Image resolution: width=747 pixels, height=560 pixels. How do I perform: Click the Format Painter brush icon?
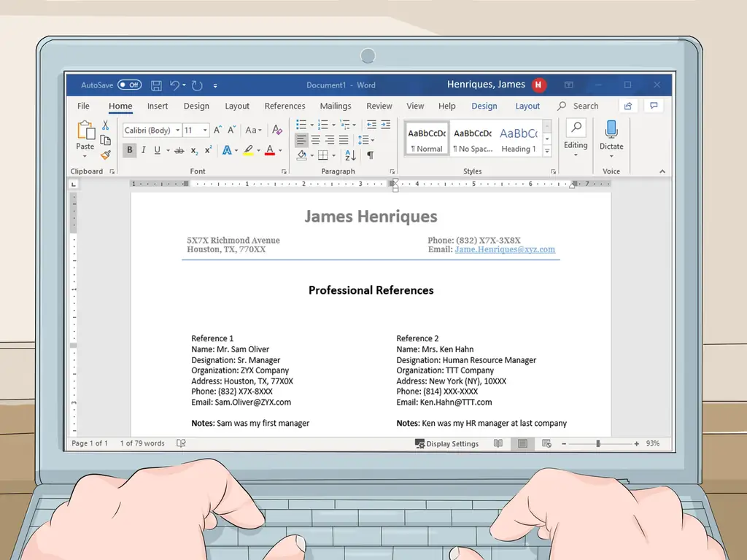click(x=106, y=155)
